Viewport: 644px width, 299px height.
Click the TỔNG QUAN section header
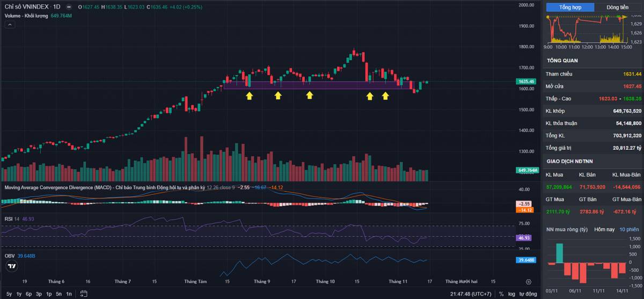[x=562, y=61]
